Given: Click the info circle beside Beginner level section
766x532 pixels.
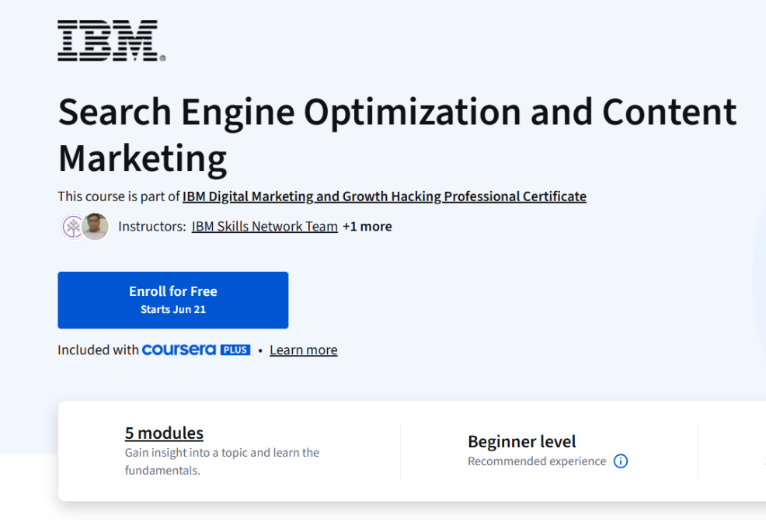Looking at the screenshot, I should click(x=621, y=461).
